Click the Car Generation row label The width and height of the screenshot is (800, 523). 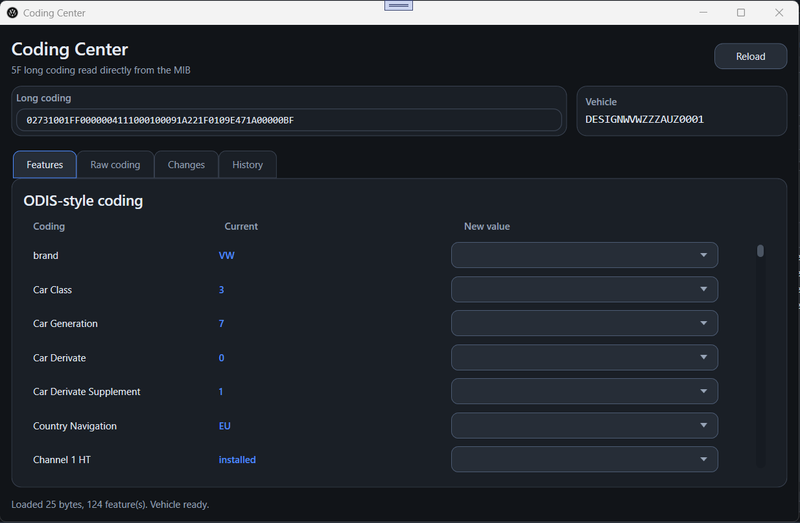pyautogui.click(x=65, y=323)
